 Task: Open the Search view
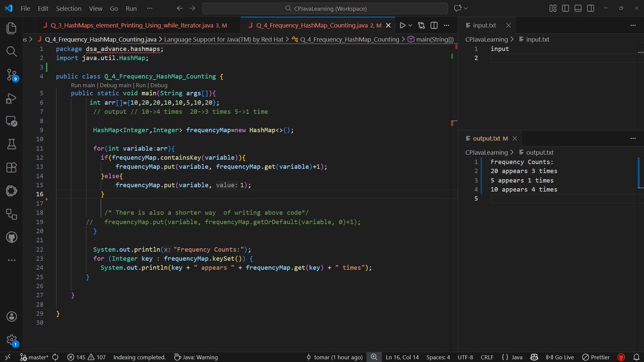point(11,51)
